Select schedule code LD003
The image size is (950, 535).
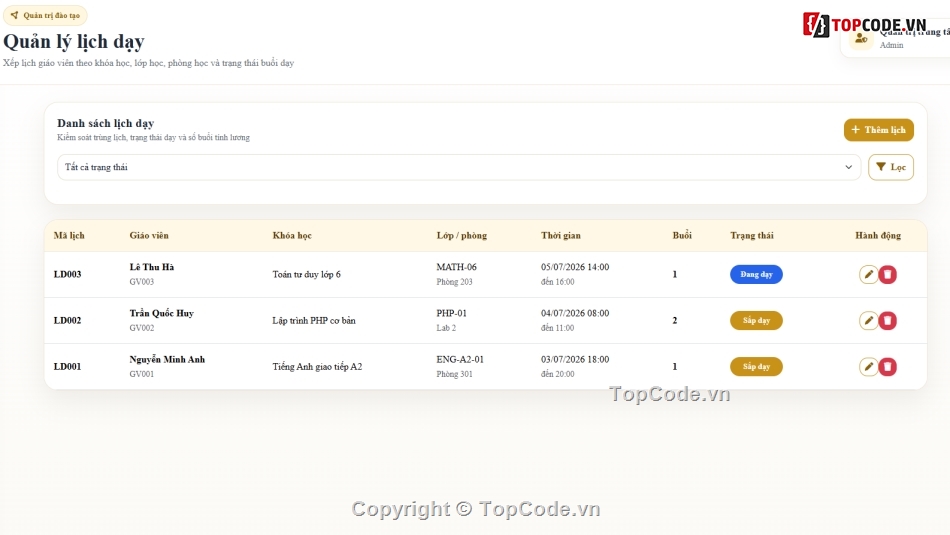tap(67, 274)
